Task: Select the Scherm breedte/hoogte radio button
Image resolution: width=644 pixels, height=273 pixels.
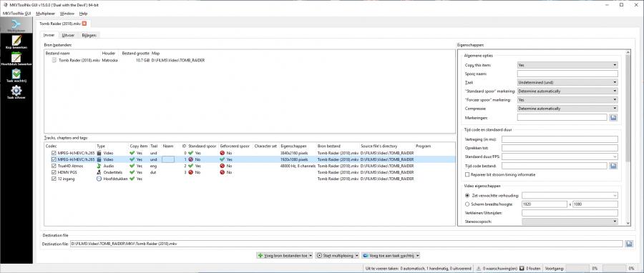Action: 467,204
